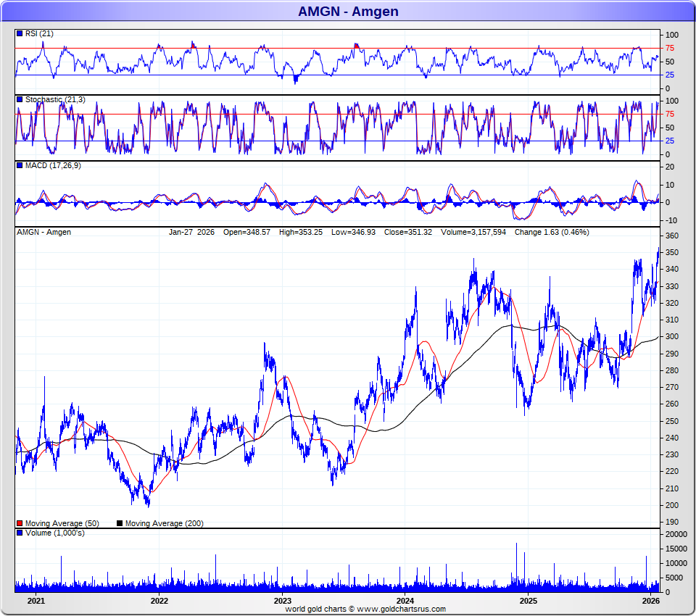Click the 'Change 1.63 (0.46%)' text
Screen dimensions: 696x616
pyautogui.click(x=552, y=232)
